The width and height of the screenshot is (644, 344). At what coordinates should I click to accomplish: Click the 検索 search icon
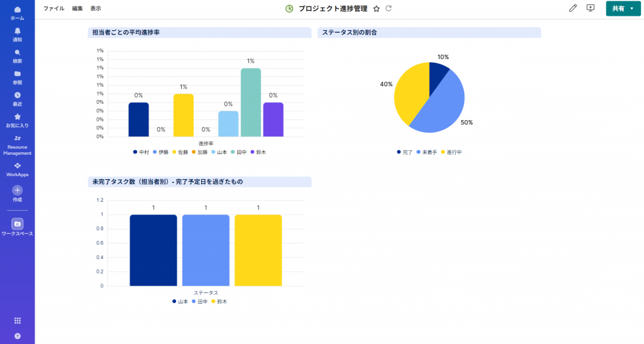17,53
